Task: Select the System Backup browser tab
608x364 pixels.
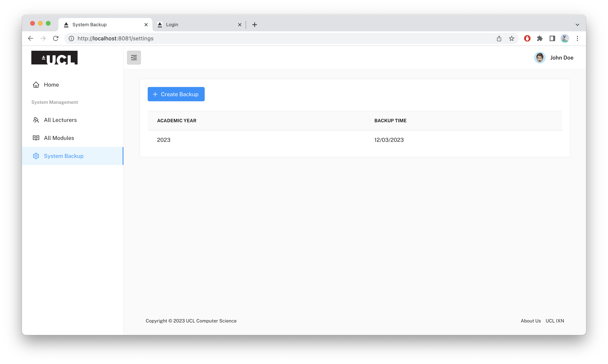Action: pos(105,24)
